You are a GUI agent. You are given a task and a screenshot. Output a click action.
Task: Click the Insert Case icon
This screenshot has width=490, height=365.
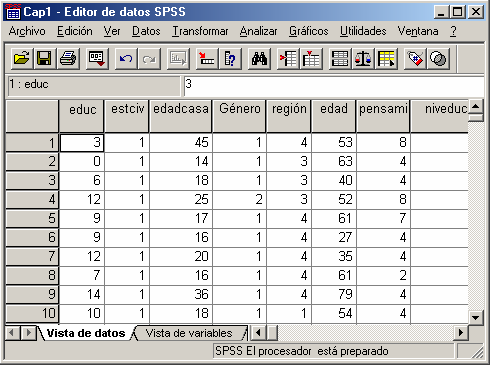click(x=288, y=59)
